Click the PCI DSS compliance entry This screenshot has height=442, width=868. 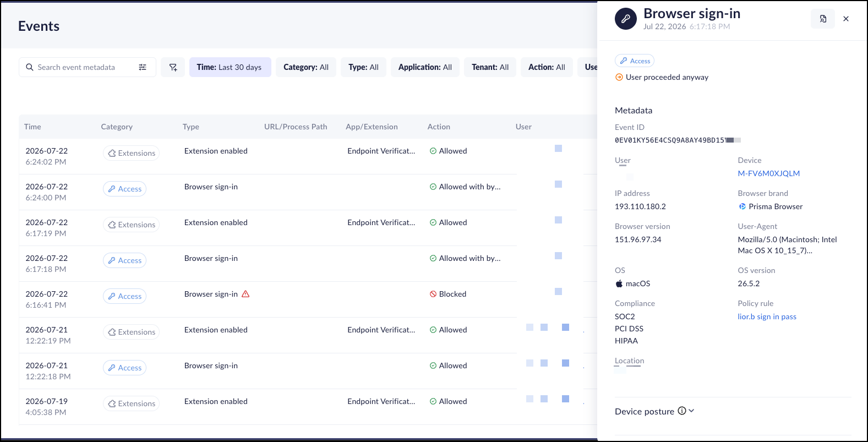point(629,329)
